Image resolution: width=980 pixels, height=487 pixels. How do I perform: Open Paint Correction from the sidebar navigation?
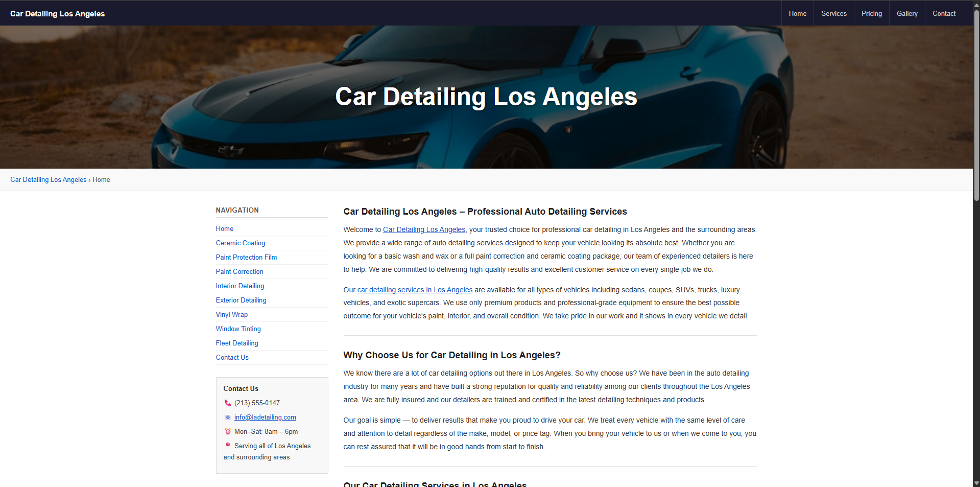(239, 272)
